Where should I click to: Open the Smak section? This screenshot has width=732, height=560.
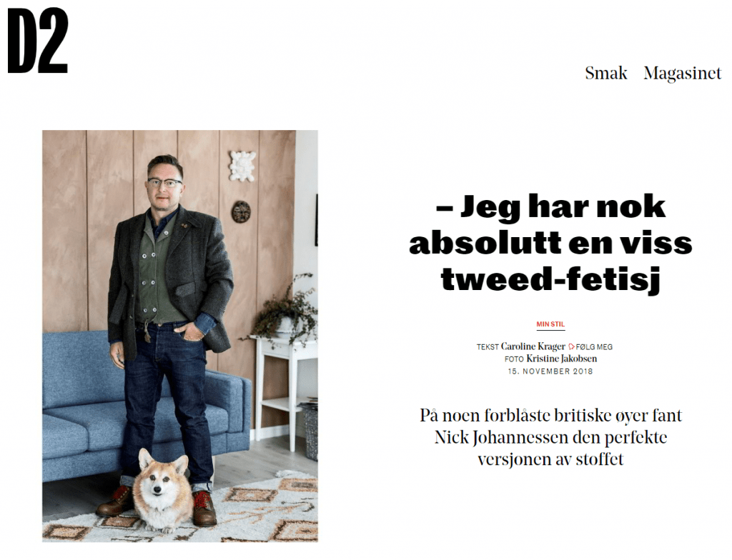point(606,74)
